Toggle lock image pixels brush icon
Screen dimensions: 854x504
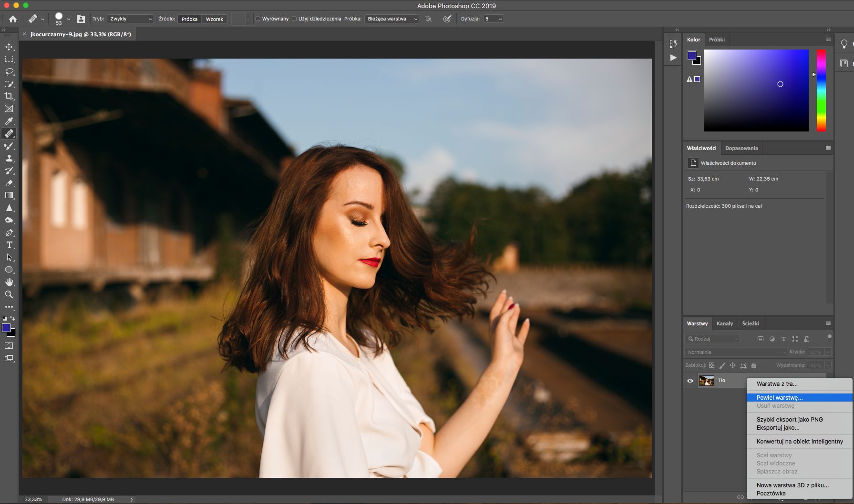click(722, 365)
